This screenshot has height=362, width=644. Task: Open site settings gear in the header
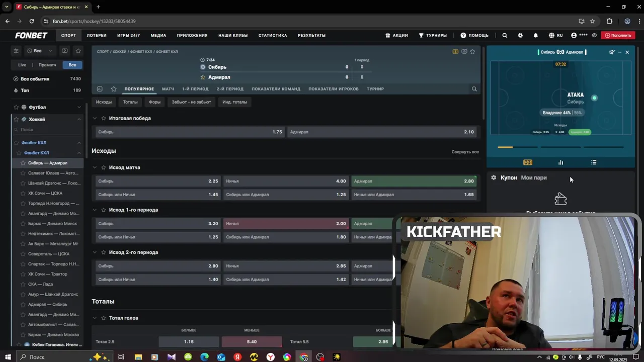520,35
